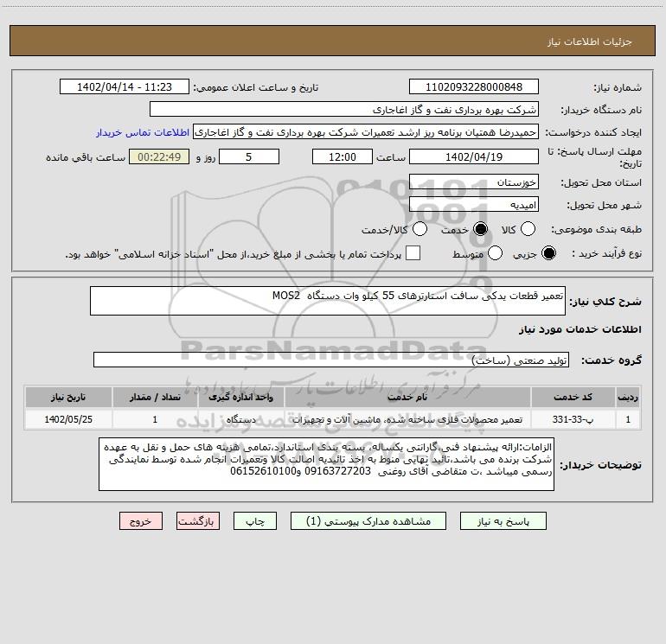Click مشاهده مدارک پیوستی (1) button

coord(368,521)
